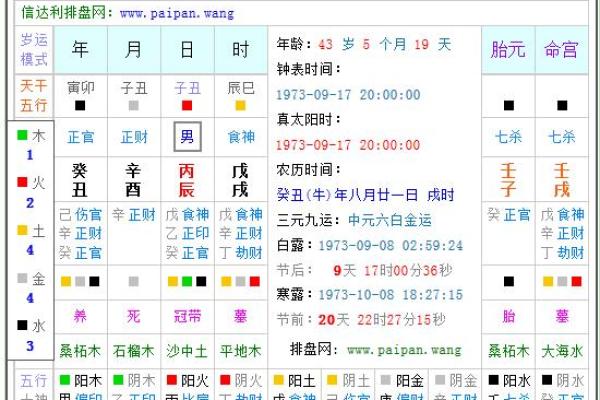Click the 冠带 label in day column

[187, 316]
